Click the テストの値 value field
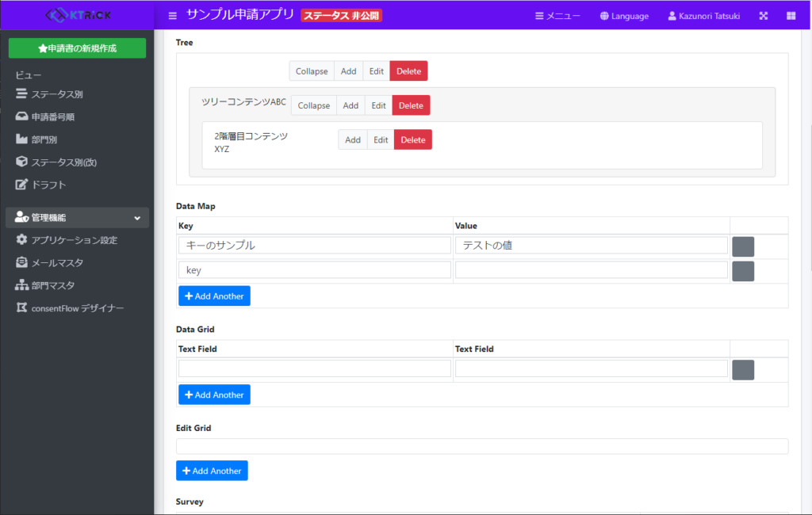 tap(592, 246)
